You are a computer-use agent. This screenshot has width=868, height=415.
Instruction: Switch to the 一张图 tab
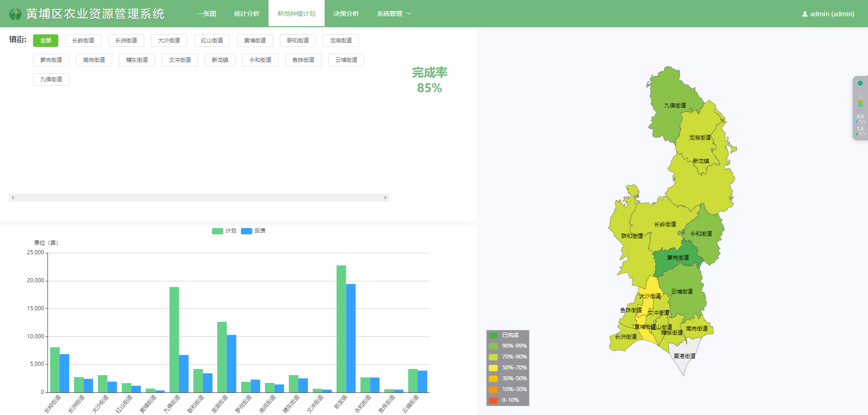pos(206,14)
